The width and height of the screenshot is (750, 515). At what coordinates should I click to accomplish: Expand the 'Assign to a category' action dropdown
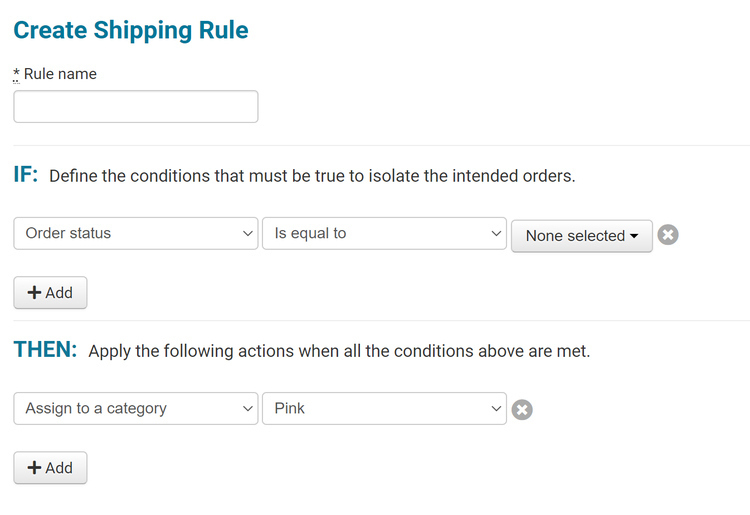[135, 409]
